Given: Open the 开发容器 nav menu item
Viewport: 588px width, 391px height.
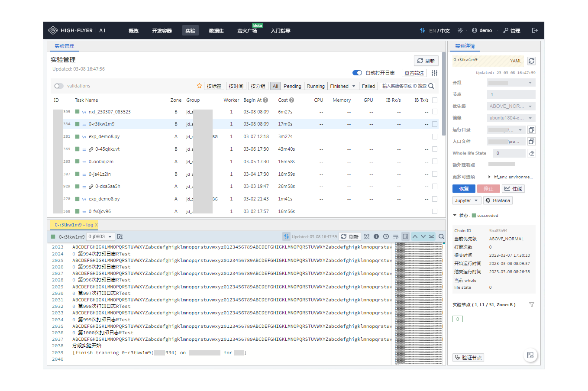Looking at the screenshot, I should [x=162, y=31].
